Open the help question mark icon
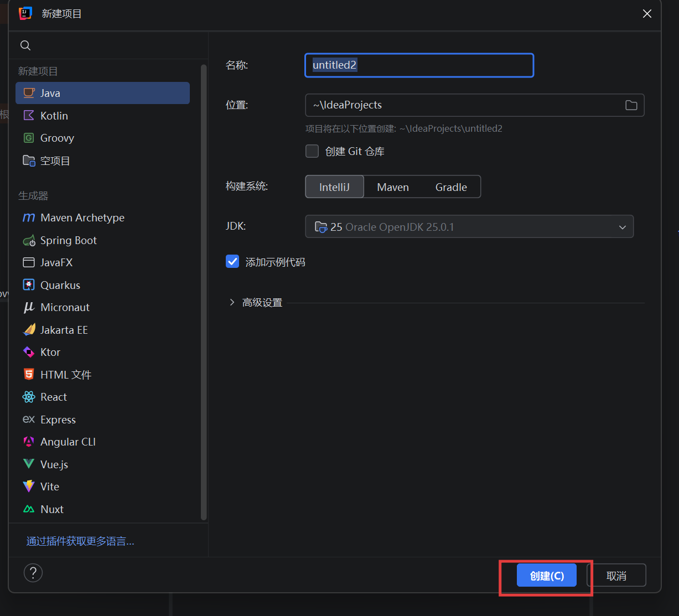679x616 pixels. (33, 573)
